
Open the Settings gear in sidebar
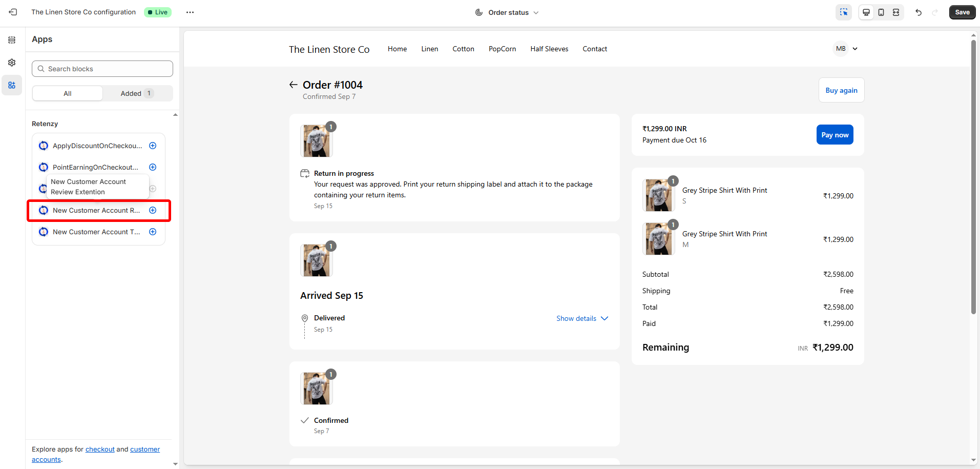point(12,63)
